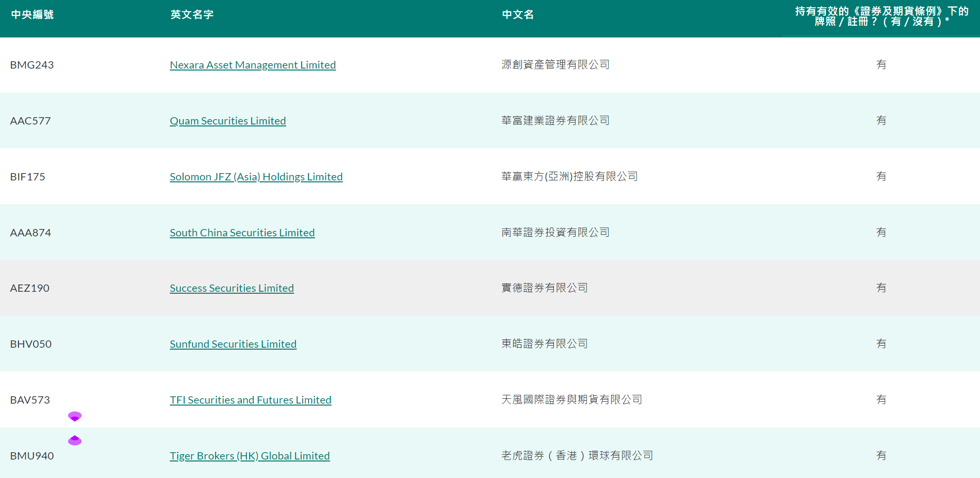Click the central number AAA874

pos(31,232)
